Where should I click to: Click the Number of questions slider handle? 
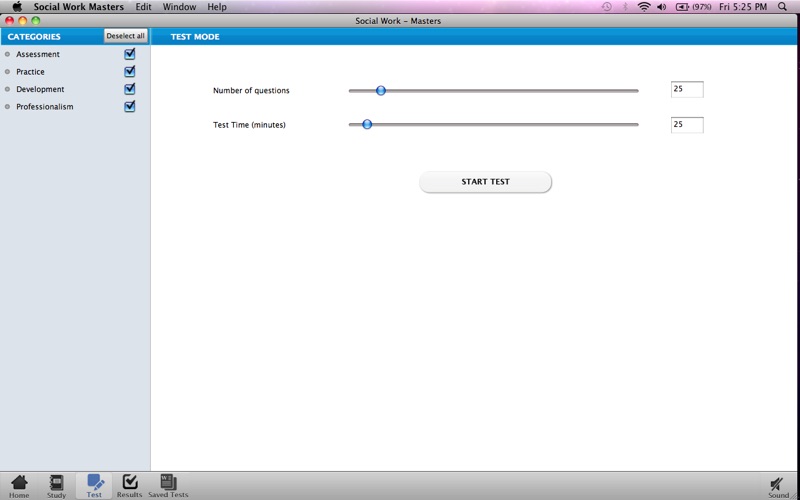point(381,90)
